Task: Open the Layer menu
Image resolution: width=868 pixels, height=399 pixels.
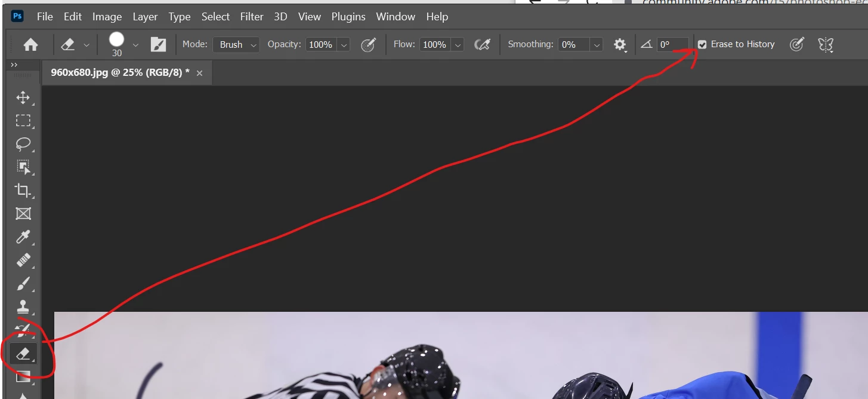Action: click(145, 17)
